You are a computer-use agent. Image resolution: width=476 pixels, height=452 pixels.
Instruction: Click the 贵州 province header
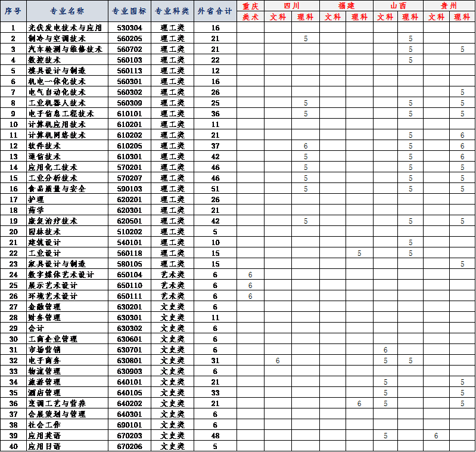tap(449, 6)
